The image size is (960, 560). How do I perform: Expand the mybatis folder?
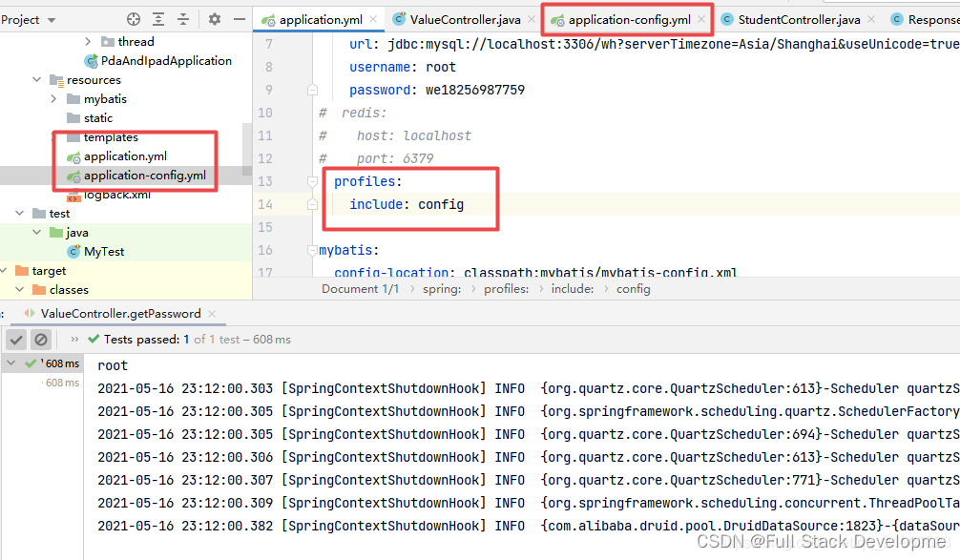[53, 98]
